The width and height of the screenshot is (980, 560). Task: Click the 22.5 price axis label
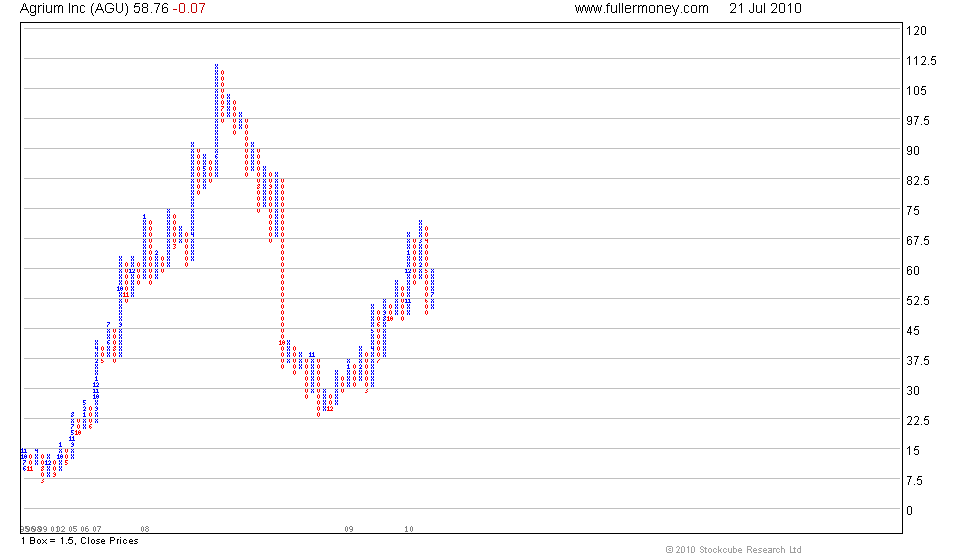(918, 421)
